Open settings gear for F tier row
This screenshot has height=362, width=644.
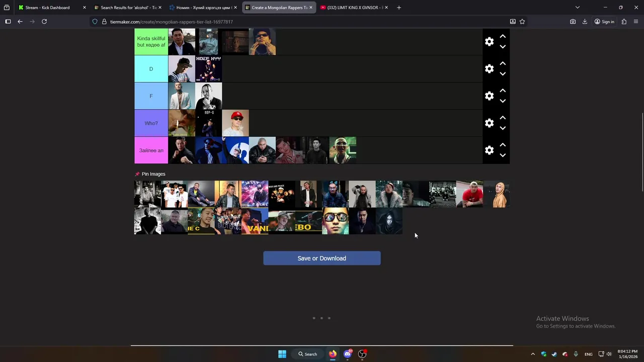(x=489, y=96)
